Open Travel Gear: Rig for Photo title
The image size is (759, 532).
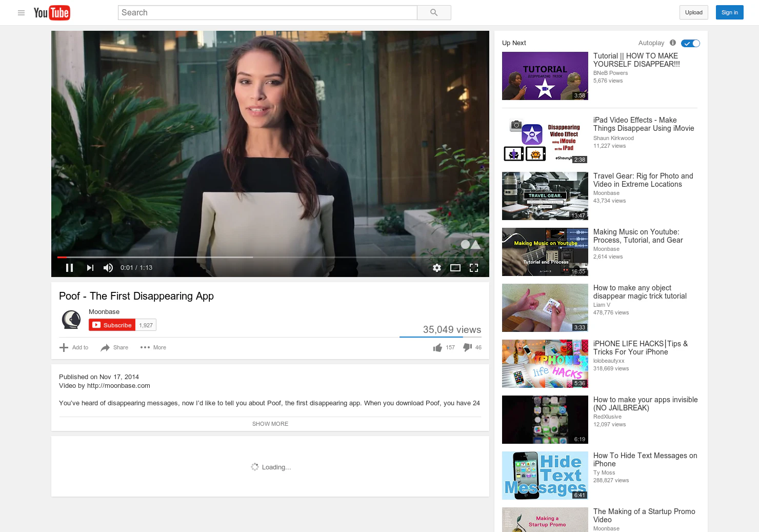[643, 180]
